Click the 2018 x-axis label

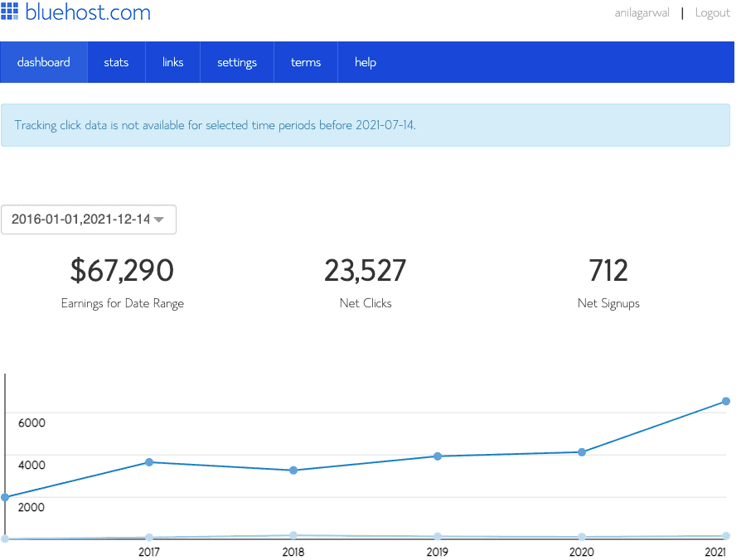point(293,552)
